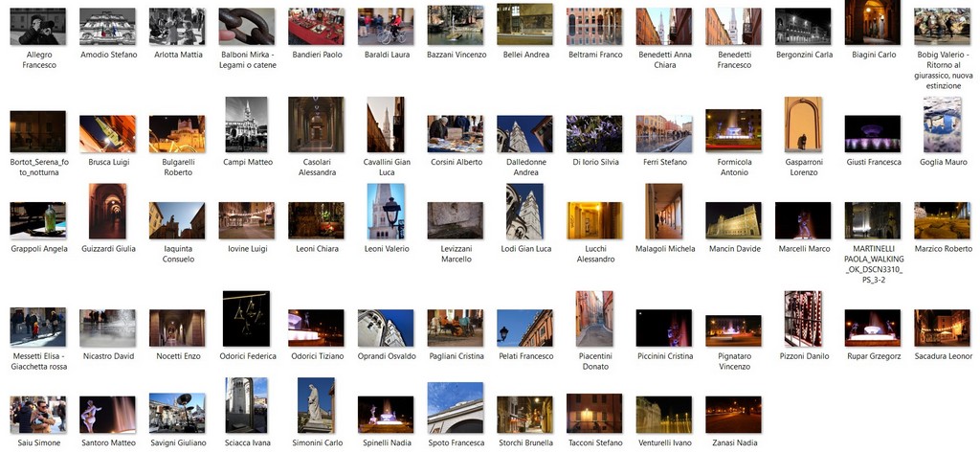Select the Leoni Valerio street lamp photo
This screenshot has width=980, height=453.
coord(386,211)
